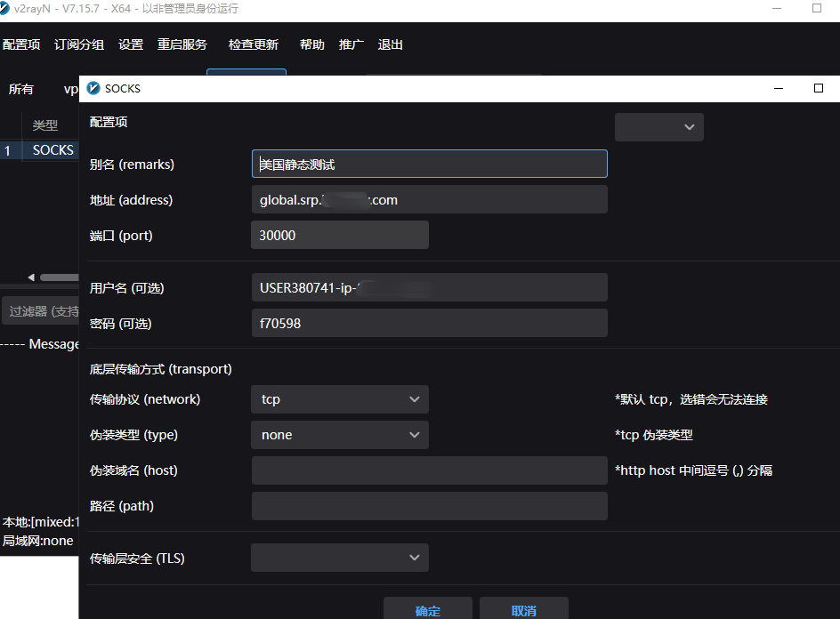The image size is (840, 619).
Task: Select the SOCKS server row in the list
Action: point(40,150)
